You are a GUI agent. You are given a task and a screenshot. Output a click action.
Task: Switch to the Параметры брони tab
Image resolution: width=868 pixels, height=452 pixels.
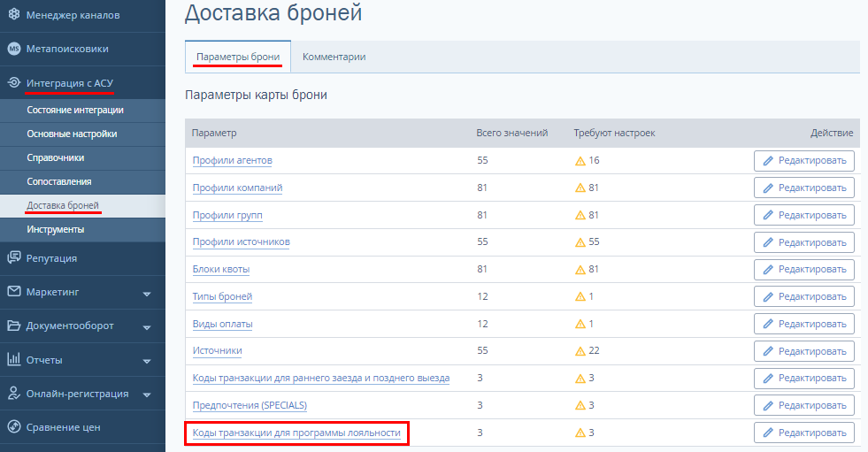[238, 57]
